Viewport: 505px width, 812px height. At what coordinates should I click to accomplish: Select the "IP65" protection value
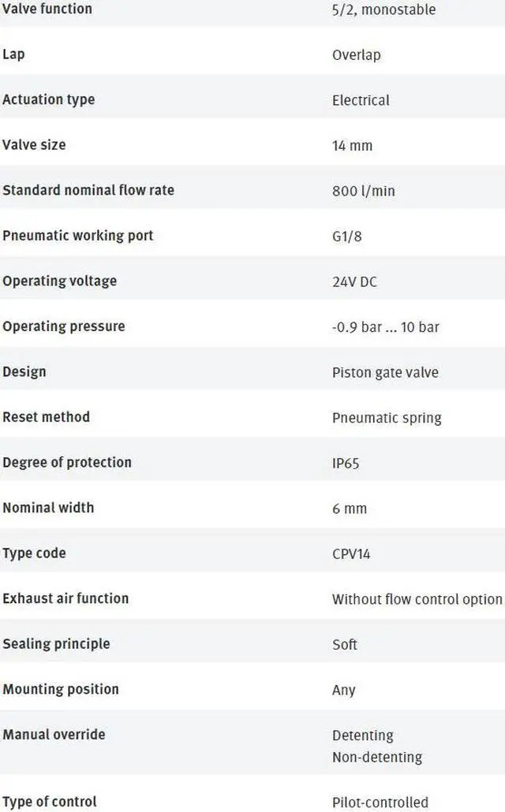coord(346,464)
